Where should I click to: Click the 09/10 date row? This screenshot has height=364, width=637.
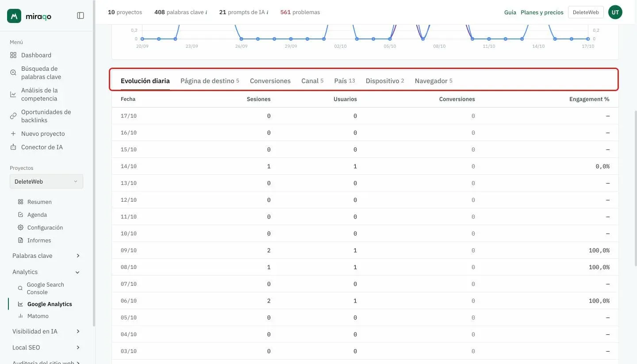tap(365, 250)
